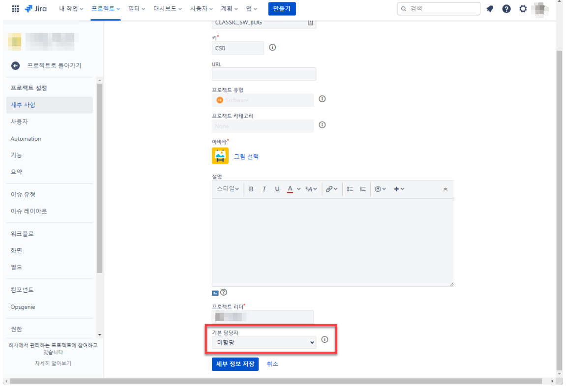588x392 pixels.
Task: Click the 그림 선택 link
Action: click(x=246, y=156)
